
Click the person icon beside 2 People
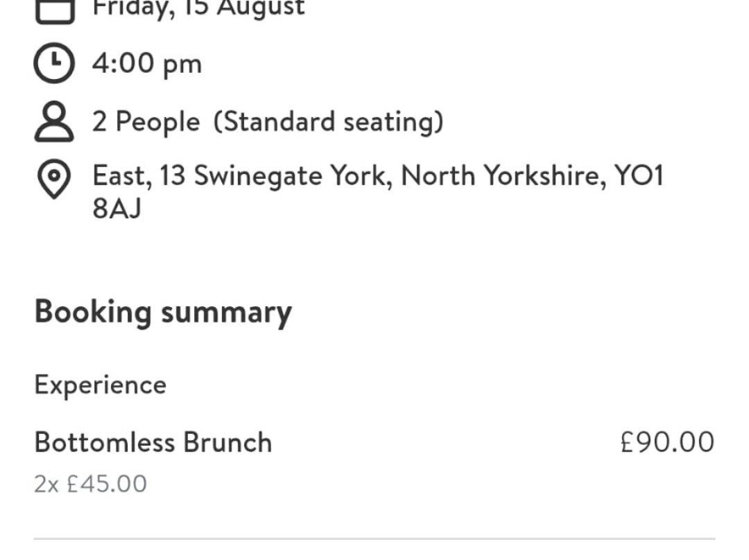(53, 122)
